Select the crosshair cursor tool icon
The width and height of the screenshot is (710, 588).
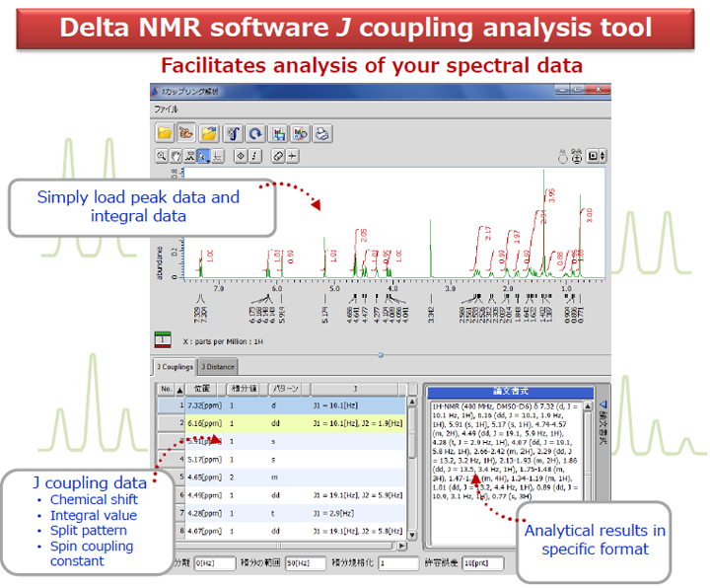click(292, 156)
